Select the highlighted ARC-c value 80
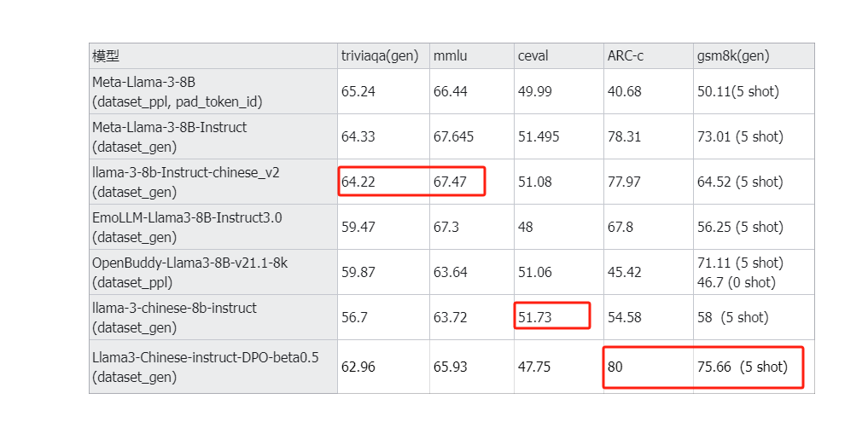 pos(615,367)
